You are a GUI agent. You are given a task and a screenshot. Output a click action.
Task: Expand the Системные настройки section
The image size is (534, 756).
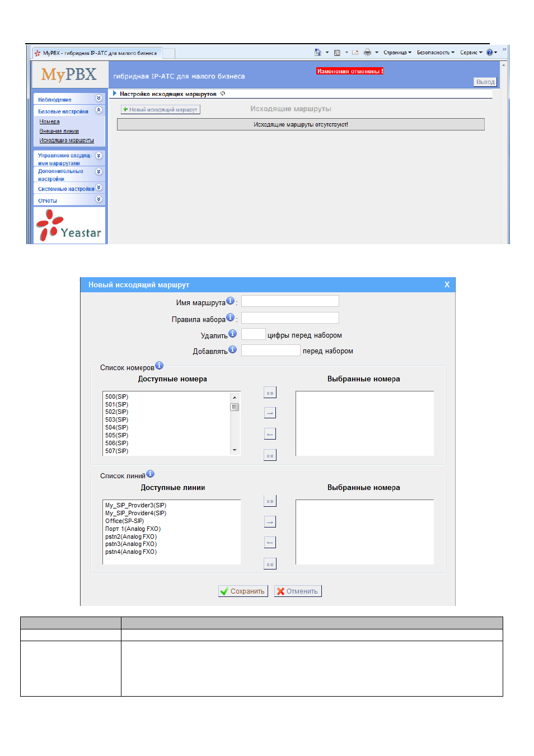[x=99, y=188]
